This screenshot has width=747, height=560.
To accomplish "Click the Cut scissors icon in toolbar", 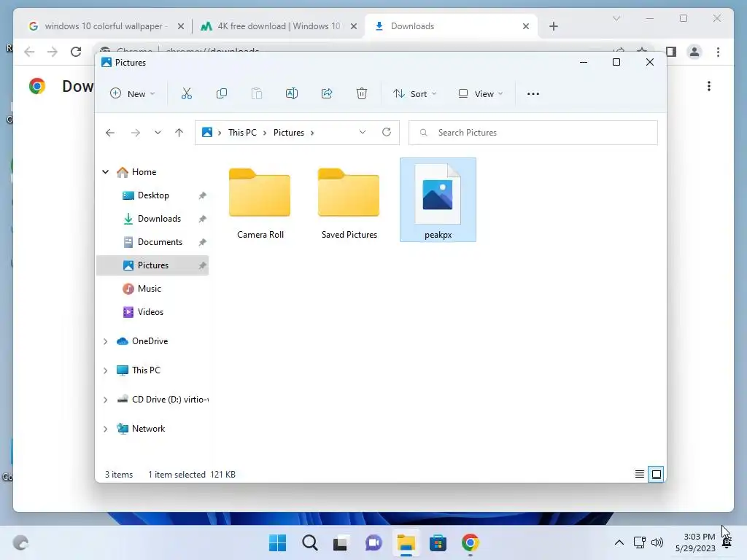I will 186,94.
